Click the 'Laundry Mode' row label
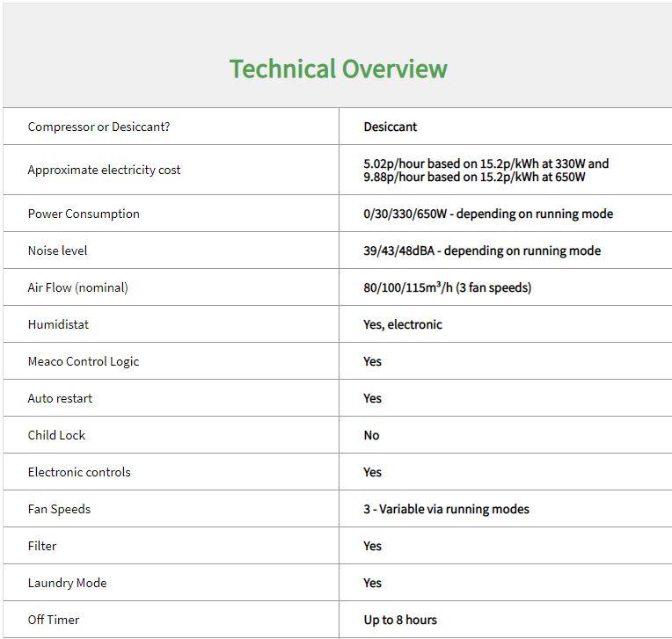Viewport: 672px width, 639px height. [67, 583]
